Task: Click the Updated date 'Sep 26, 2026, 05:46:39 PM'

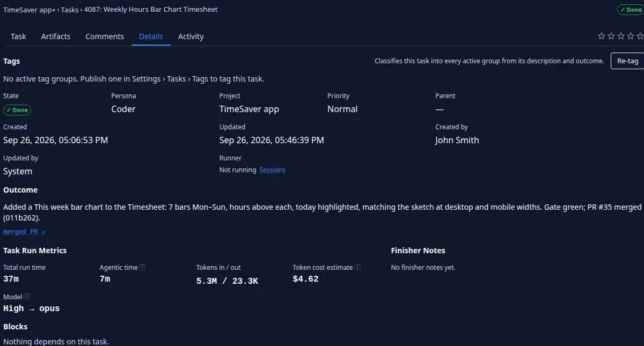Action: pyautogui.click(x=272, y=140)
